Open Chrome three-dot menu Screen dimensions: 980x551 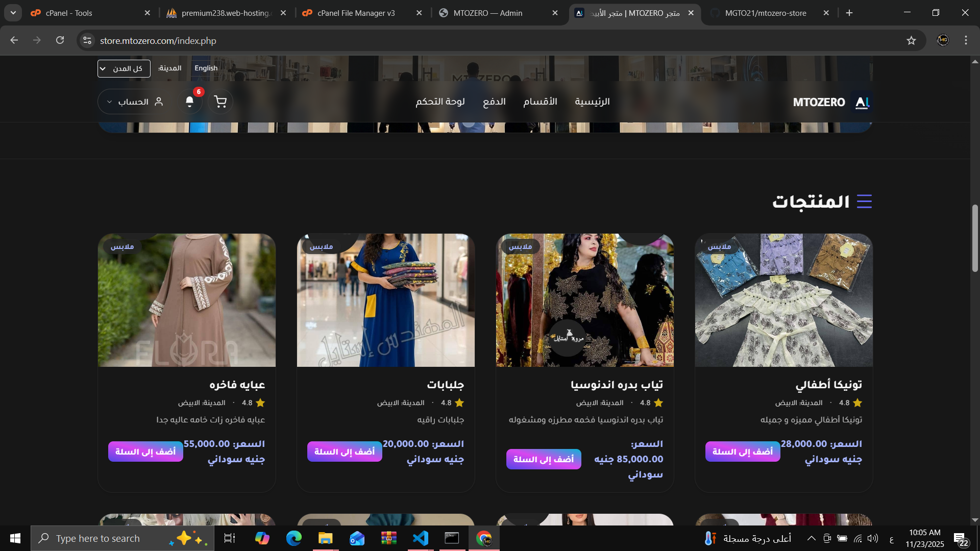pyautogui.click(x=966, y=40)
